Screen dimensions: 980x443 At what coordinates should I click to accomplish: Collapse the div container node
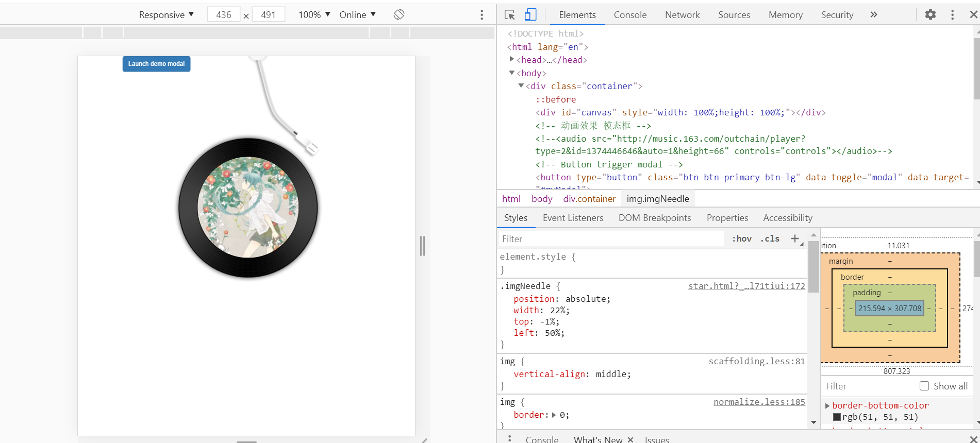pos(521,86)
